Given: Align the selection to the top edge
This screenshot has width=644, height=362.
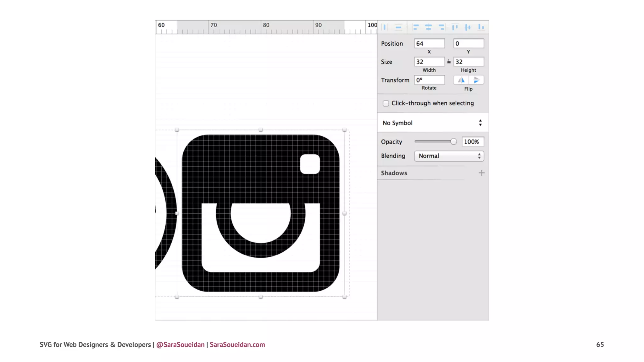Looking at the screenshot, I should (x=455, y=27).
